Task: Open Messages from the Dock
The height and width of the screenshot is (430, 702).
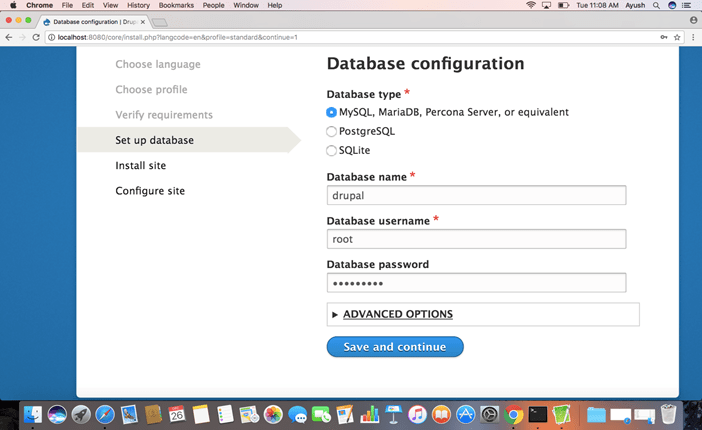Action: coord(297,415)
